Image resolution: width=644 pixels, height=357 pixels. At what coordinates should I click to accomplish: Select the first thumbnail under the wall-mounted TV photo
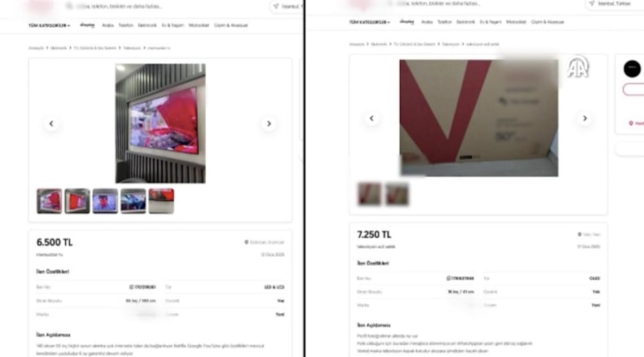49,201
